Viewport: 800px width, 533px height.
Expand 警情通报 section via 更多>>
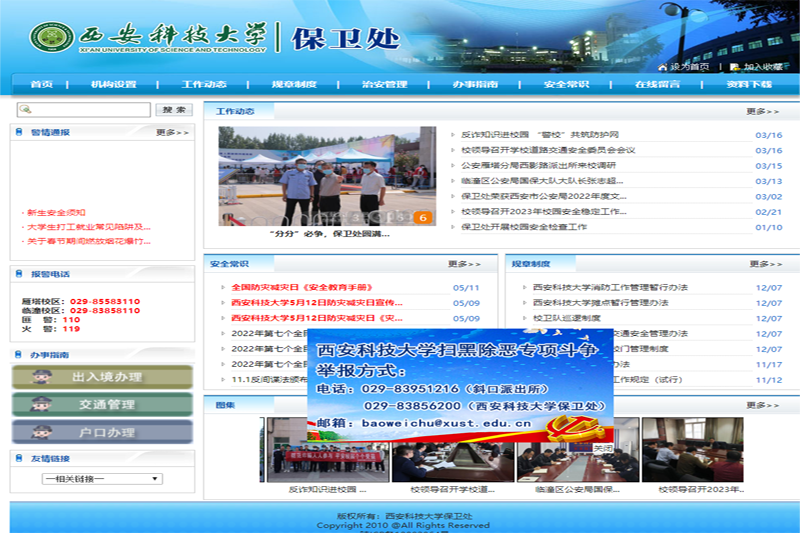(171, 132)
